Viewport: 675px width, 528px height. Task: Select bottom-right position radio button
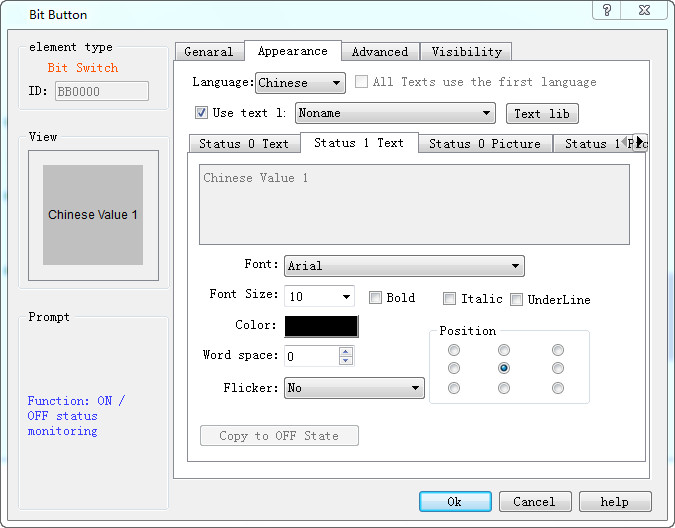coord(558,388)
